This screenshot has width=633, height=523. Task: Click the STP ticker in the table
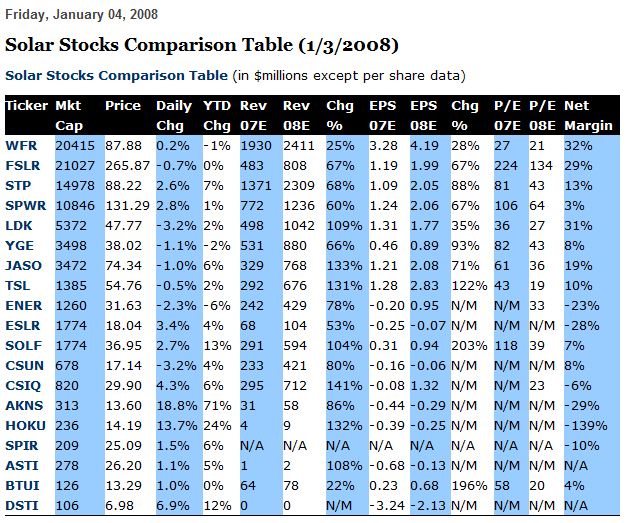(18, 185)
